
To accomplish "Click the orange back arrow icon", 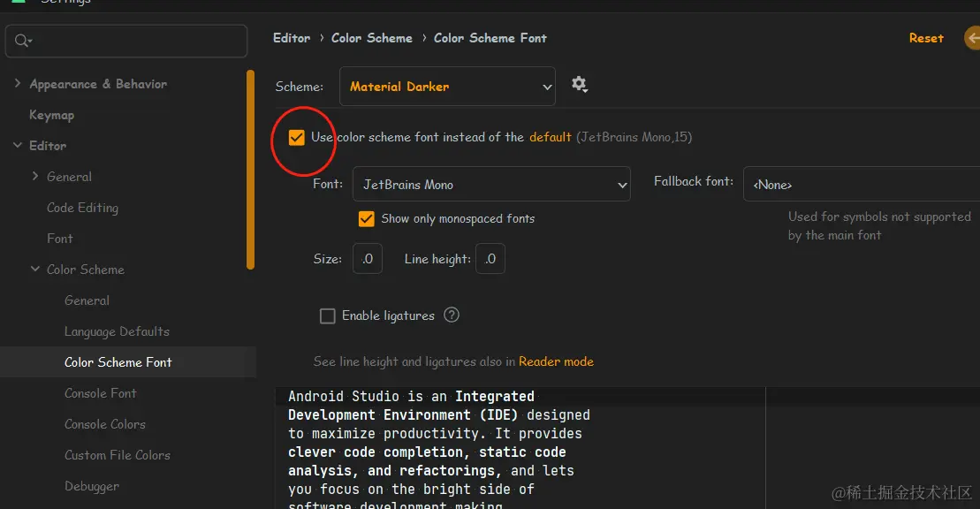I will point(973,38).
